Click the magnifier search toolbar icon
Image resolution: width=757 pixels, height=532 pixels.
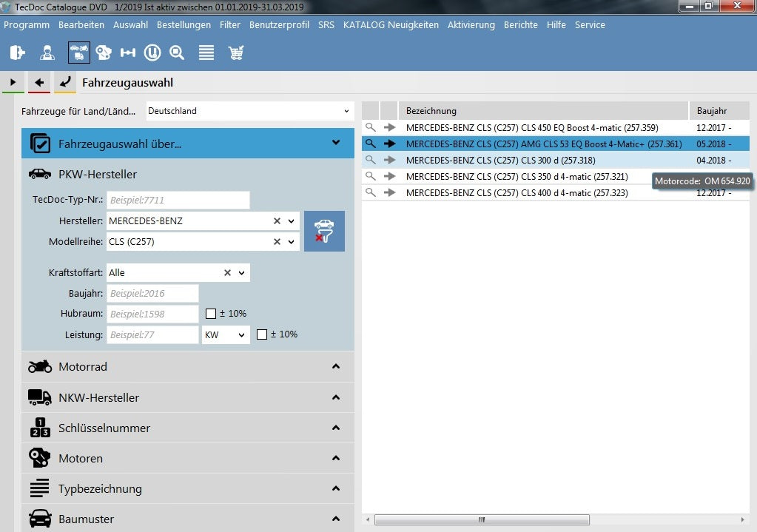point(177,52)
